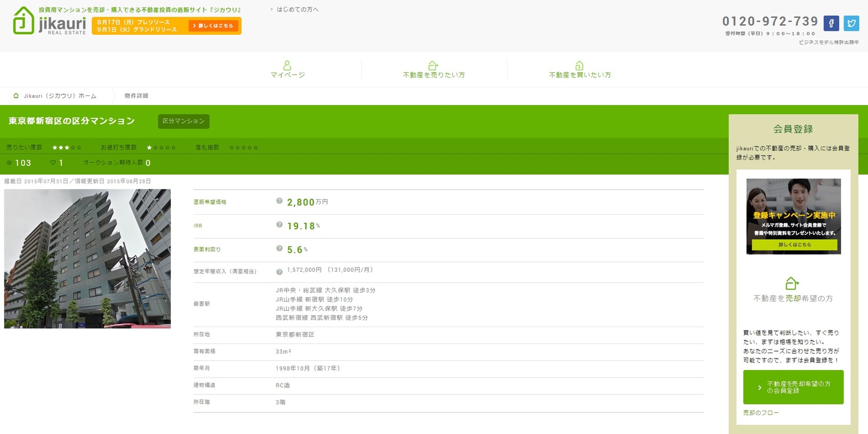The height and width of the screenshot is (434, 868).
Task: Open the Twitter page icon
Action: pyautogui.click(x=851, y=23)
